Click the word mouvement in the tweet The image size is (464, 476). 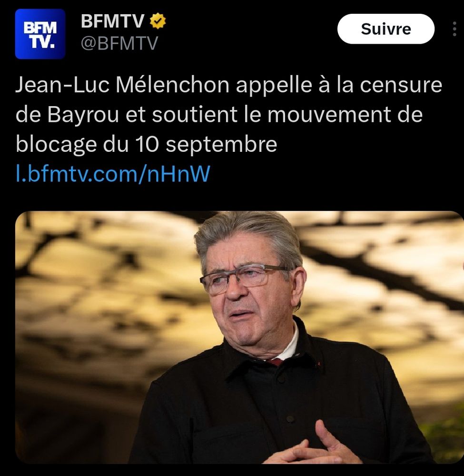[x=329, y=115]
